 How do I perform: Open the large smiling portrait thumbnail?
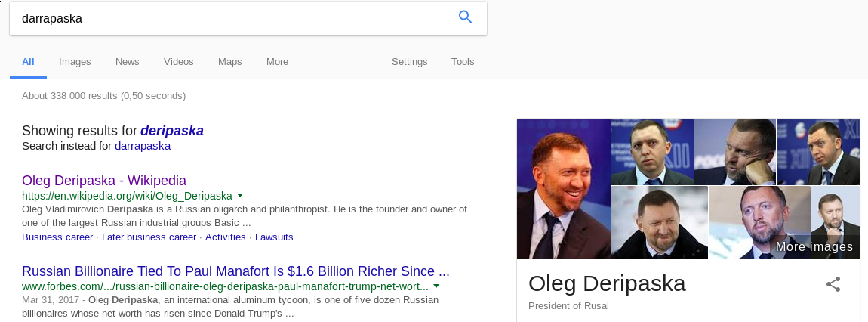(x=563, y=189)
